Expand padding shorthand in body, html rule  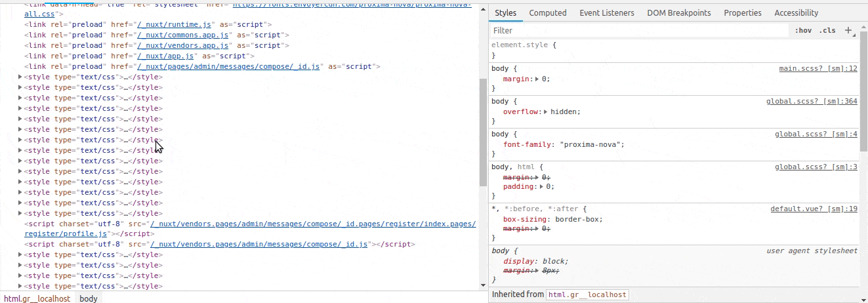(x=542, y=186)
